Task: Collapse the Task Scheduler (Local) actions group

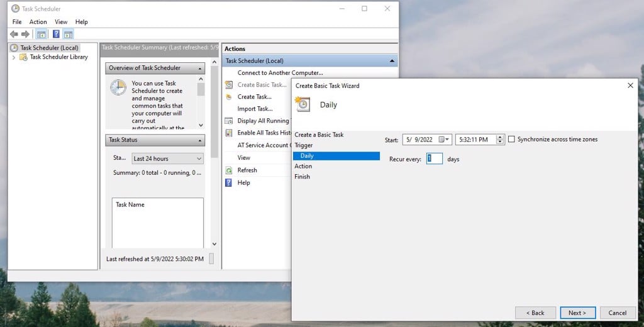Action: [392, 61]
